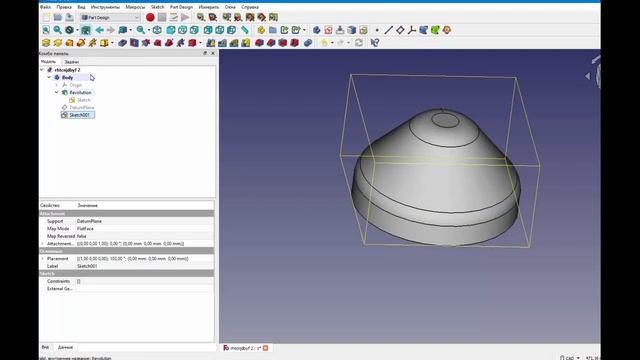Screen dimensions: 640x360
Task: Collapse the Body tree node
Action: tap(49, 77)
